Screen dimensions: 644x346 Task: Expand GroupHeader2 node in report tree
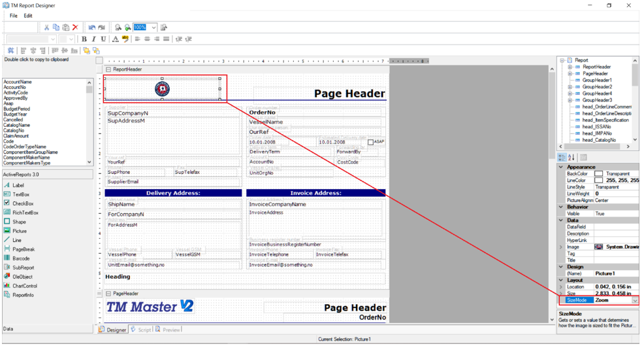click(570, 87)
